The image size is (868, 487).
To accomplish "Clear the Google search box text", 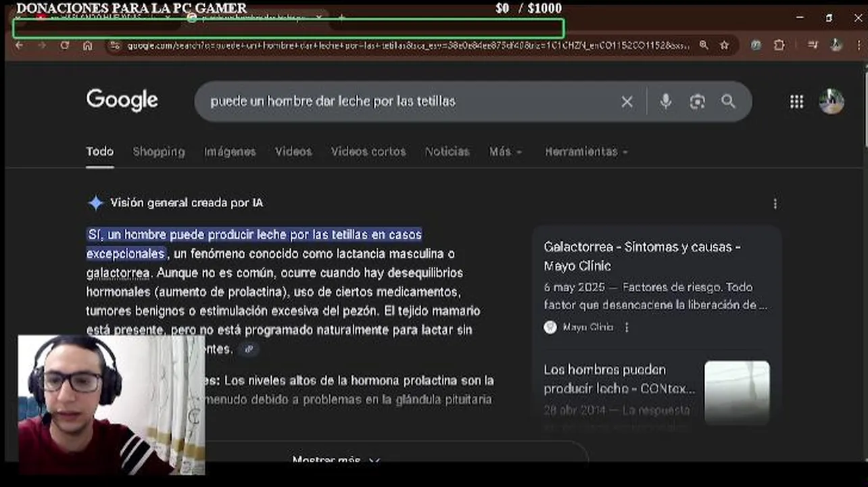I will [627, 101].
